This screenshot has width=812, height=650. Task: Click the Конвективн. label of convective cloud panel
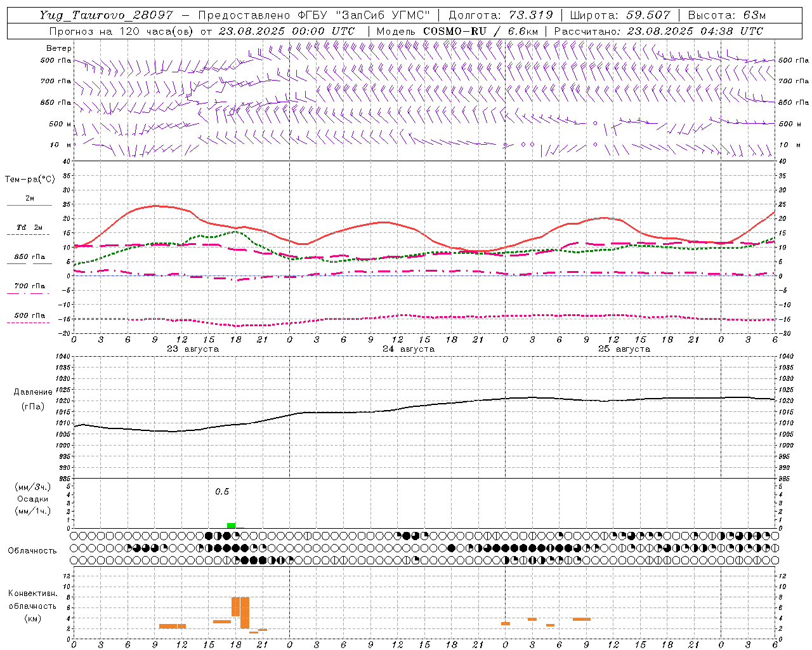click(33, 594)
